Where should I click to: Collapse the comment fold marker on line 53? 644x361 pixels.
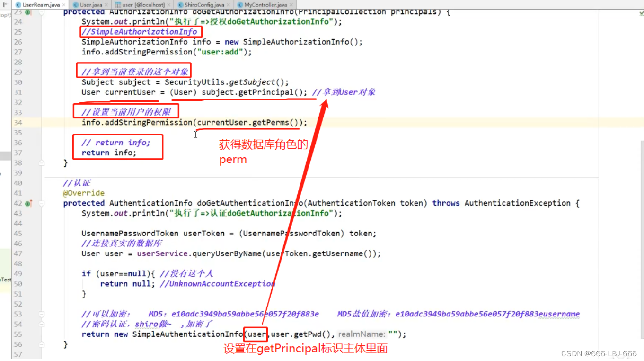(42, 314)
